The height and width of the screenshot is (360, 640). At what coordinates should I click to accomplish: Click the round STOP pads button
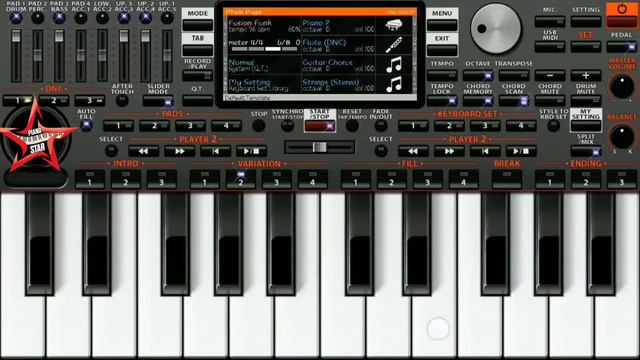(x=259, y=126)
